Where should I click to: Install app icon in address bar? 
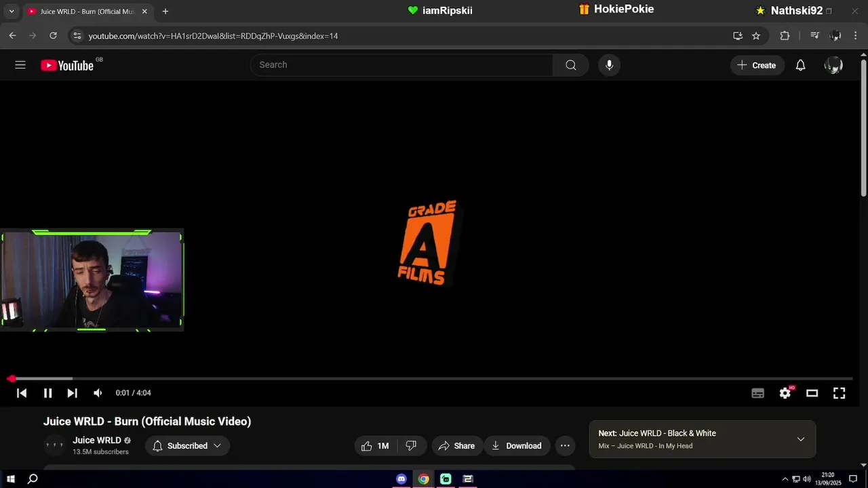coord(738,36)
